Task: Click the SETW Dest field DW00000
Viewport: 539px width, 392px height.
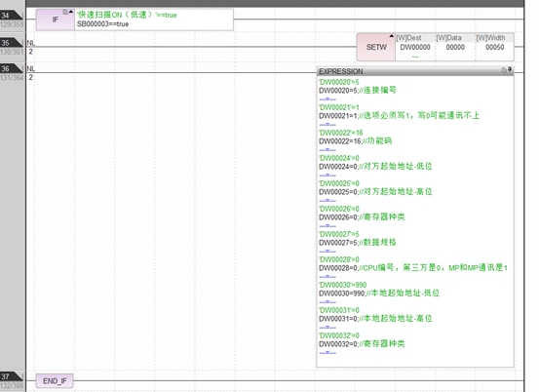Action: tap(415, 47)
